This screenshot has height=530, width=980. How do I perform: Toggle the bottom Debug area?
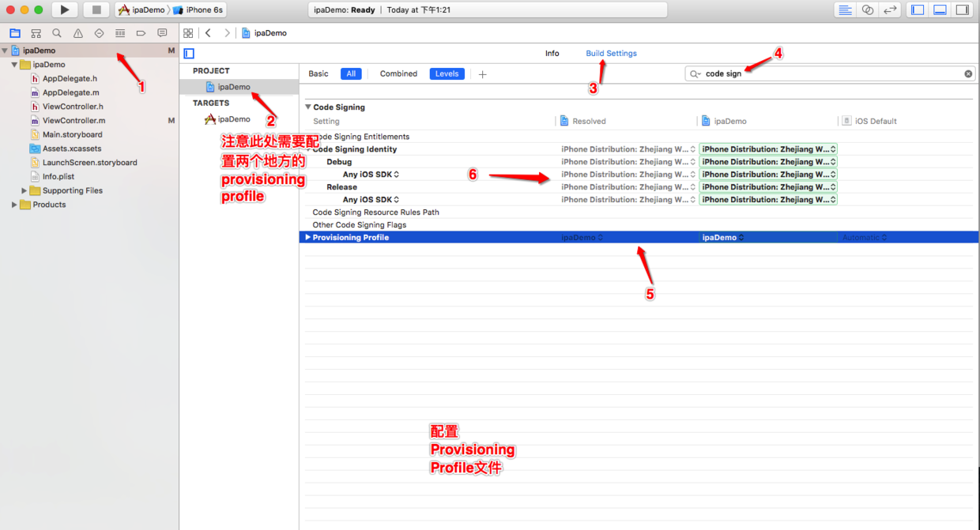940,9
